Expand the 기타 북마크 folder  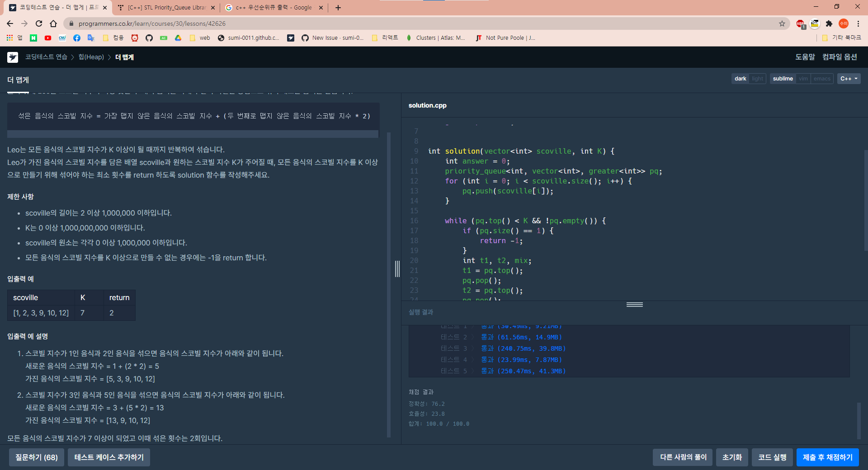841,38
